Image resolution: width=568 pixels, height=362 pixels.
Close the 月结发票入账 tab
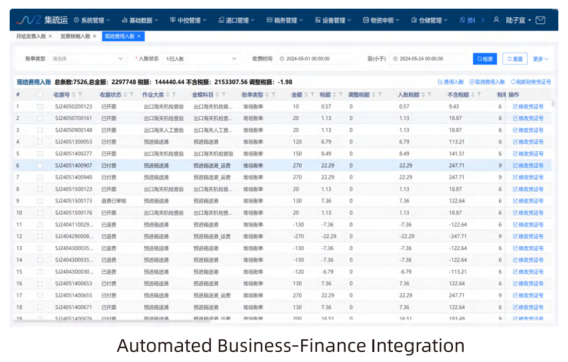(50, 36)
